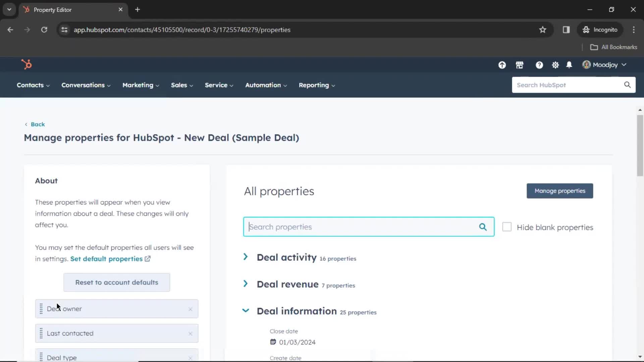Viewport: 644px width, 362px height.
Task: Click the Manage properties button
Action: (560, 191)
